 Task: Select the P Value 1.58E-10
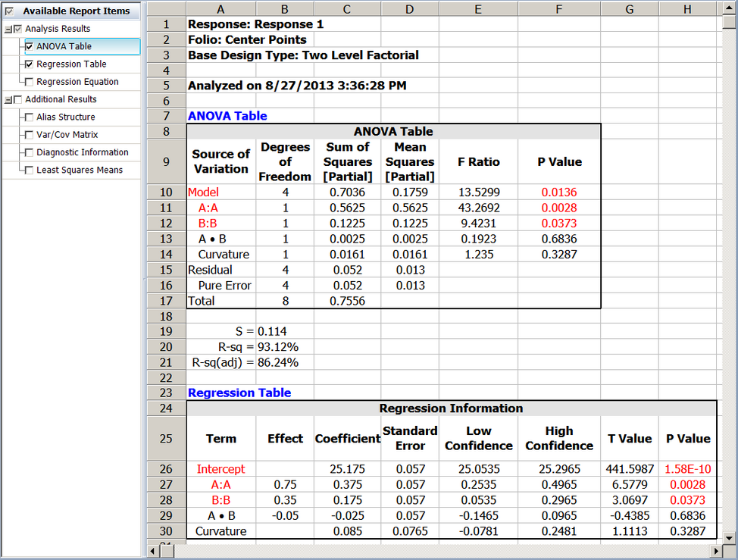pos(688,469)
